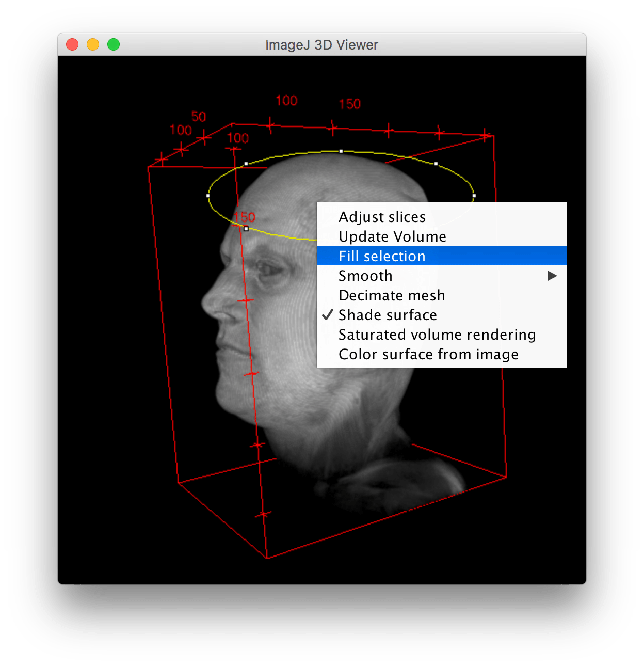Open the Smooth submenu
Image resolution: width=644 pixels, height=667 pixels.
point(441,275)
